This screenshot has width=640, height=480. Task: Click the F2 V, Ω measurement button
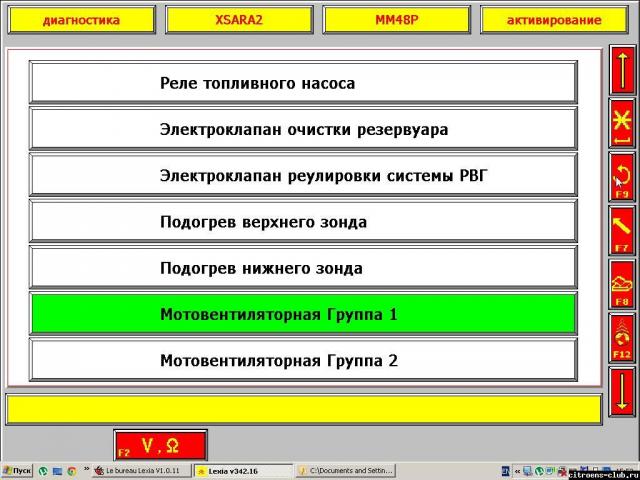[161, 445]
